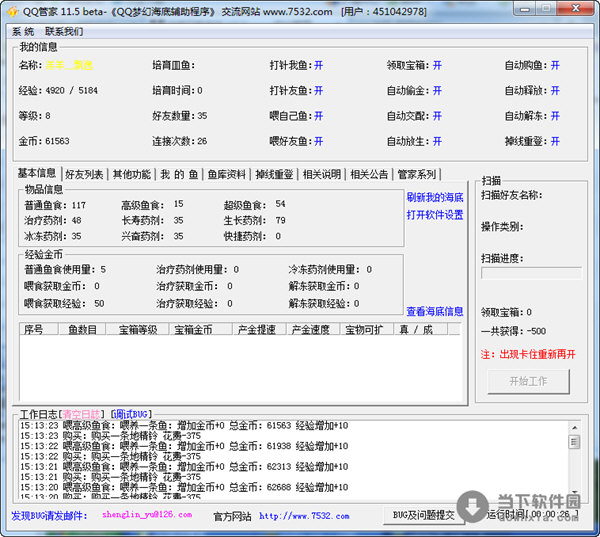
Task: Open the 系统 menu
Action: coord(23,31)
